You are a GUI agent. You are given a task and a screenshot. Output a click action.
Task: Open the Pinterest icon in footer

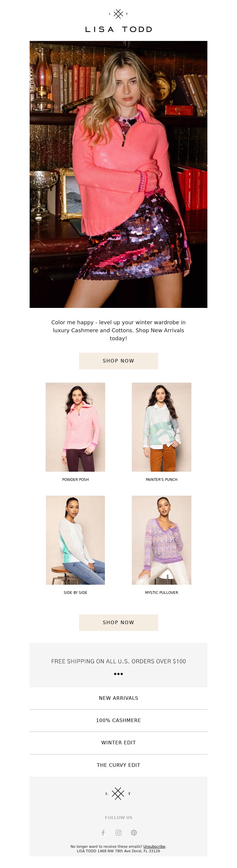point(134,833)
